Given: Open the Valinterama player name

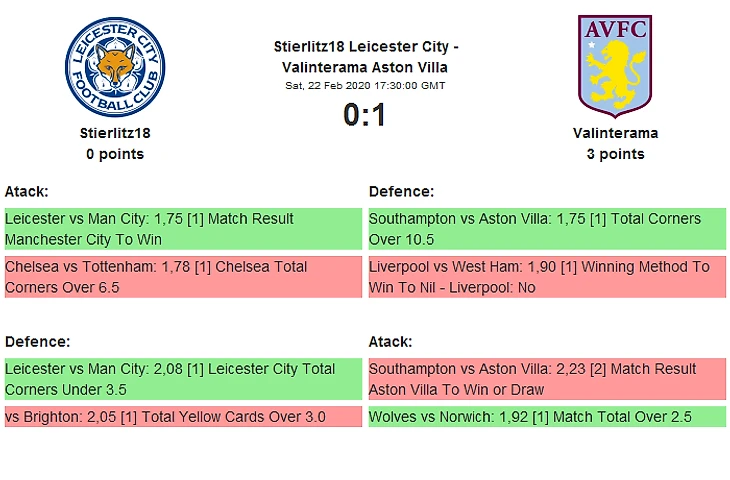Looking at the screenshot, I should tap(615, 132).
